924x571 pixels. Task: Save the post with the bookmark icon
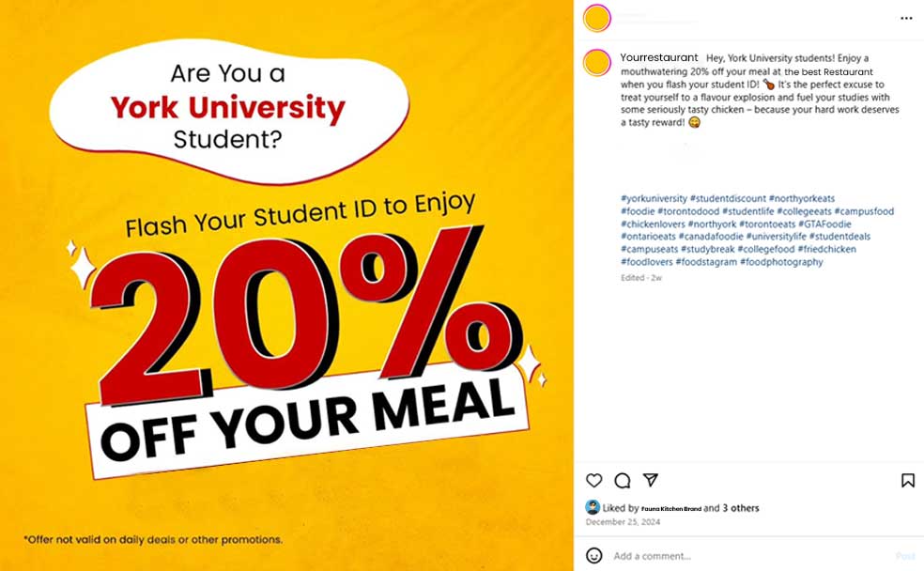coord(907,481)
